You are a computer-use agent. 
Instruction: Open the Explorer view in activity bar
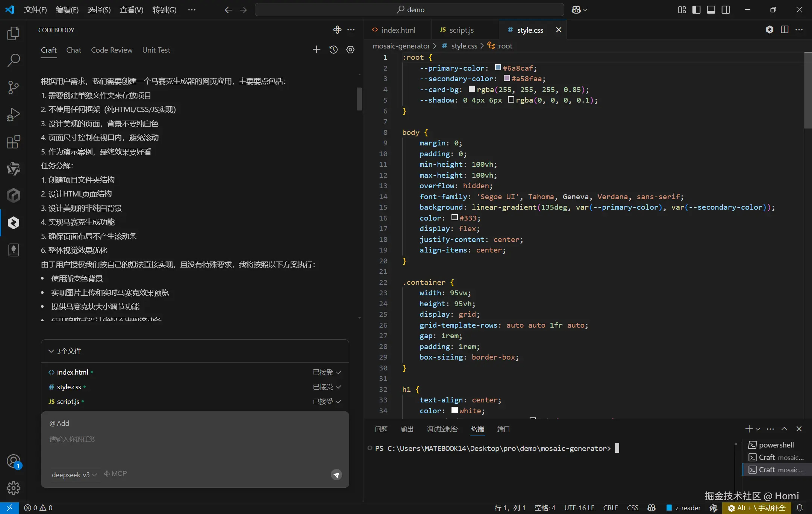(13, 33)
